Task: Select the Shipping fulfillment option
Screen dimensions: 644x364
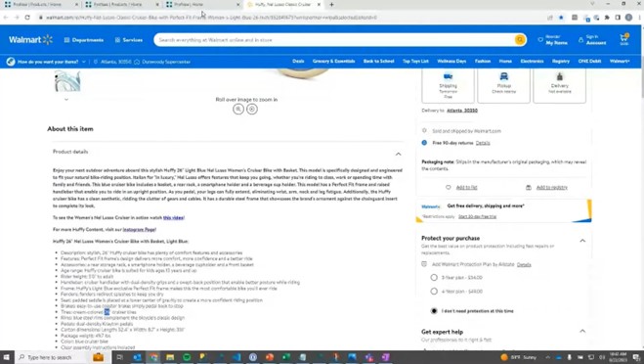Action: pos(448,85)
